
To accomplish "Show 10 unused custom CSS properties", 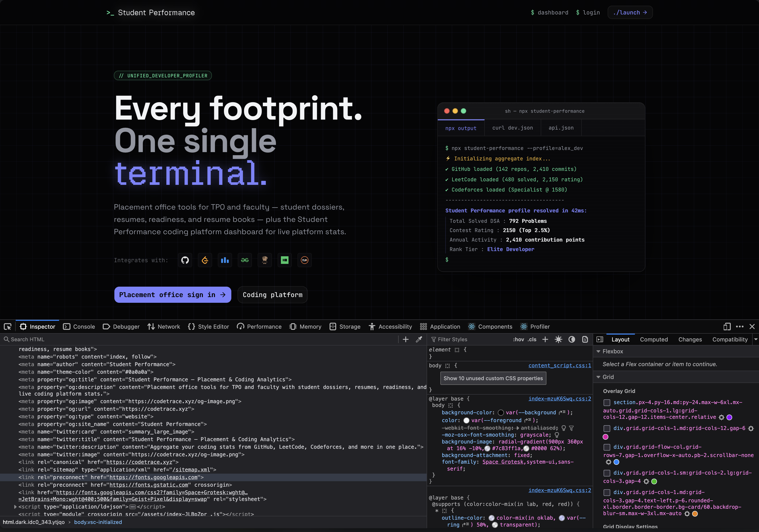I will click(x=493, y=378).
